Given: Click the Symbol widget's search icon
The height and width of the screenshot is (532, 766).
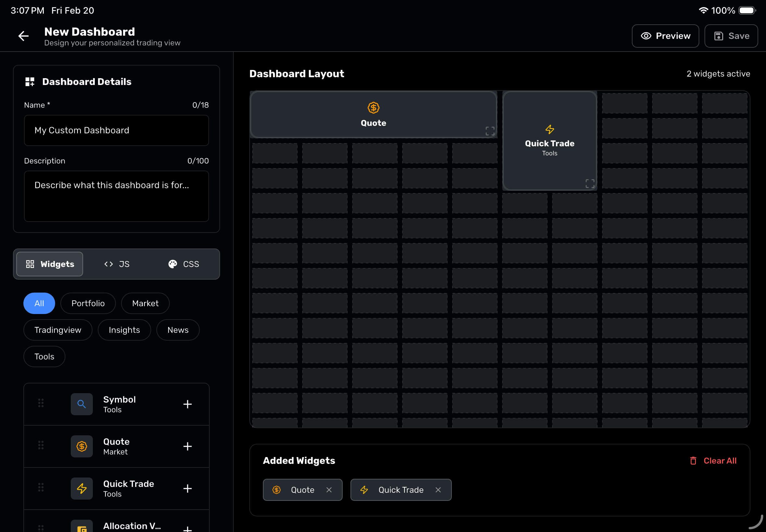Looking at the screenshot, I should (x=82, y=404).
